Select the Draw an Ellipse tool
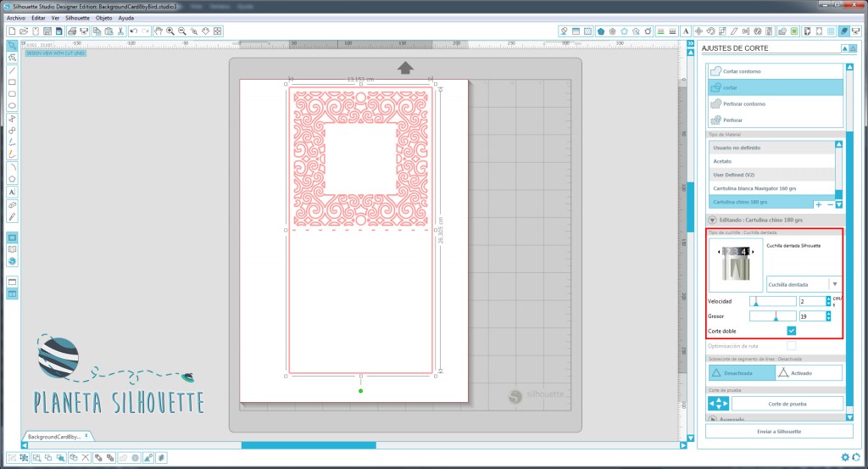This screenshot has width=868, height=469. 12,105
